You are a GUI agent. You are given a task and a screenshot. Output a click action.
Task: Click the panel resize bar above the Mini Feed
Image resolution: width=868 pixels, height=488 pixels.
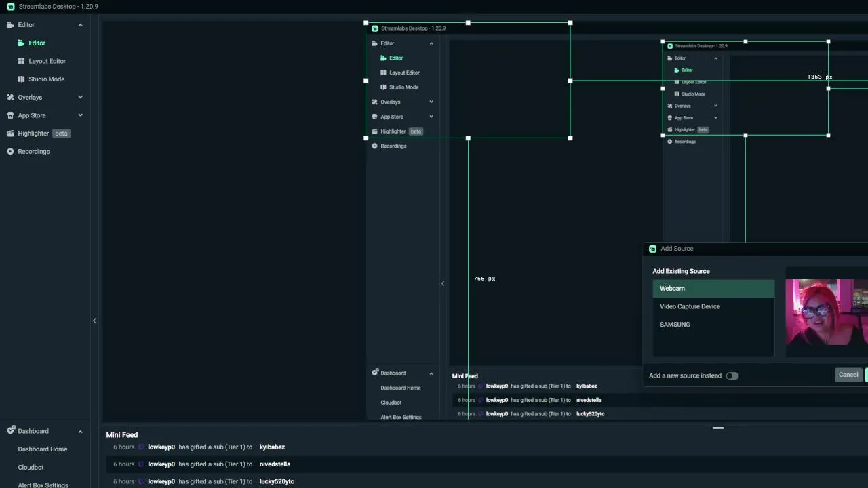(x=718, y=428)
